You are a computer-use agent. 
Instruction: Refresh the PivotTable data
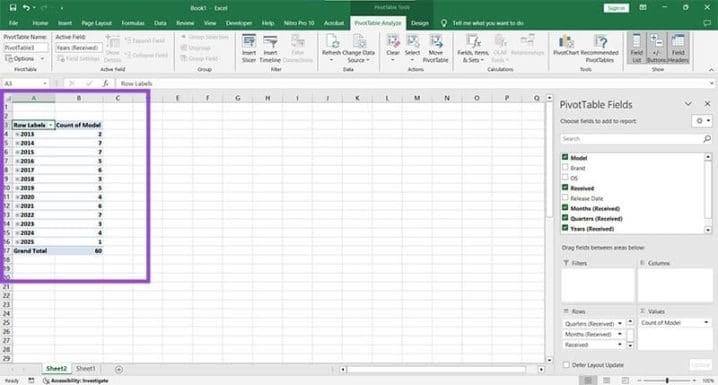click(x=331, y=48)
